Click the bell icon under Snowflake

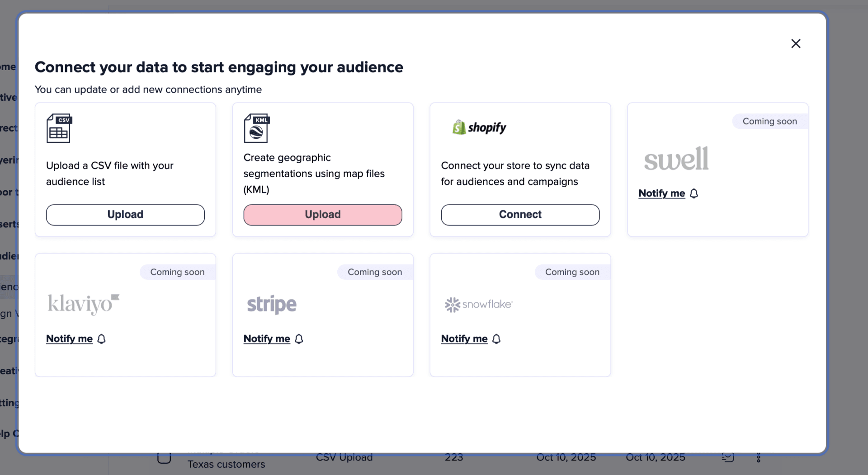click(x=496, y=339)
